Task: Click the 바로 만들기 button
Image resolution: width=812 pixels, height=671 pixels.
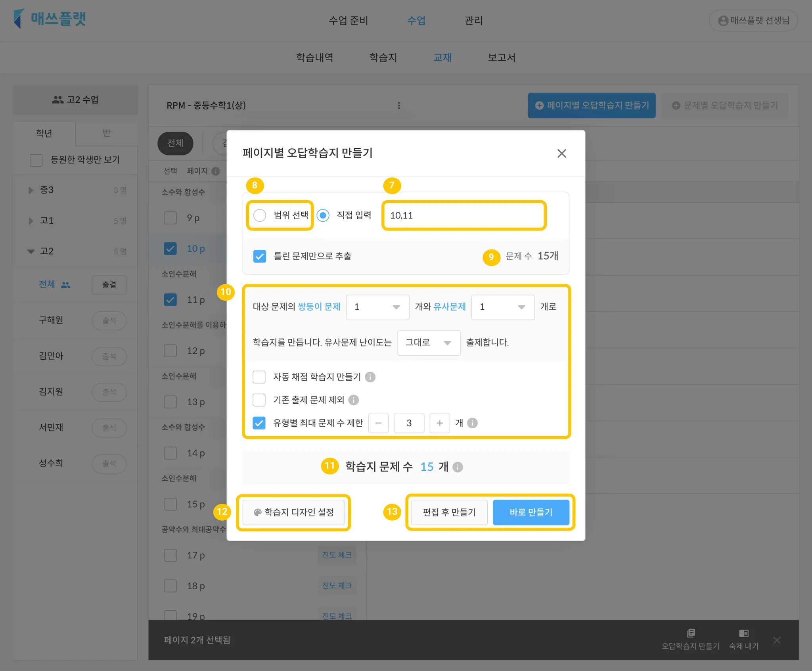Action: pyautogui.click(x=530, y=512)
